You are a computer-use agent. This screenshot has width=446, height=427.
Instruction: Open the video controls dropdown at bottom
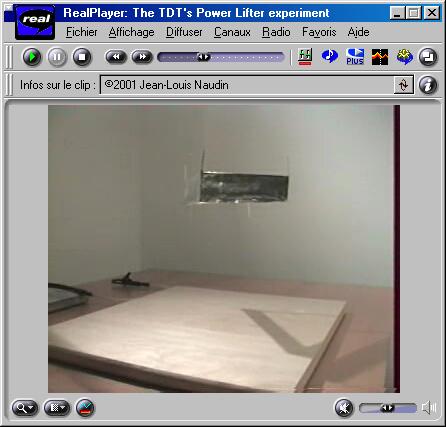(x=57, y=408)
